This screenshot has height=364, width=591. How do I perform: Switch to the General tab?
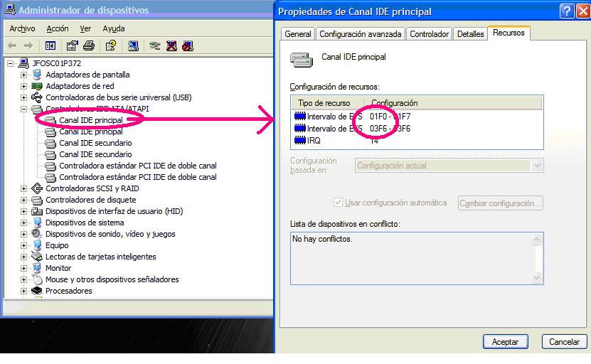click(298, 34)
